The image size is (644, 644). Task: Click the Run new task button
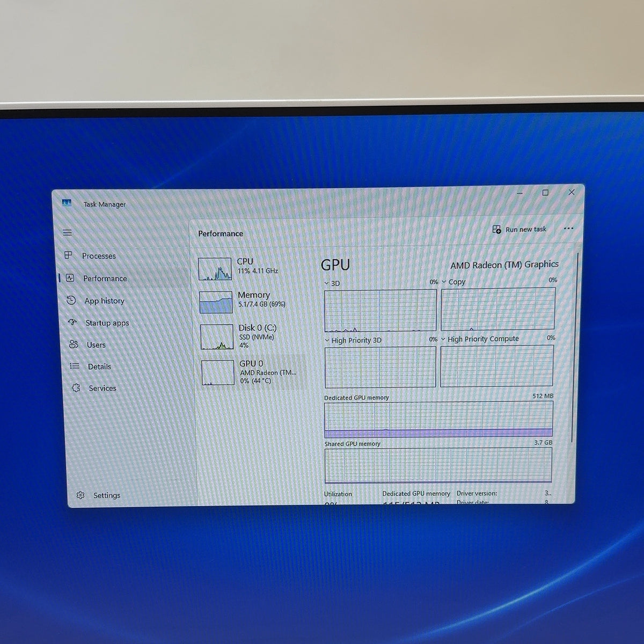tap(519, 229)
